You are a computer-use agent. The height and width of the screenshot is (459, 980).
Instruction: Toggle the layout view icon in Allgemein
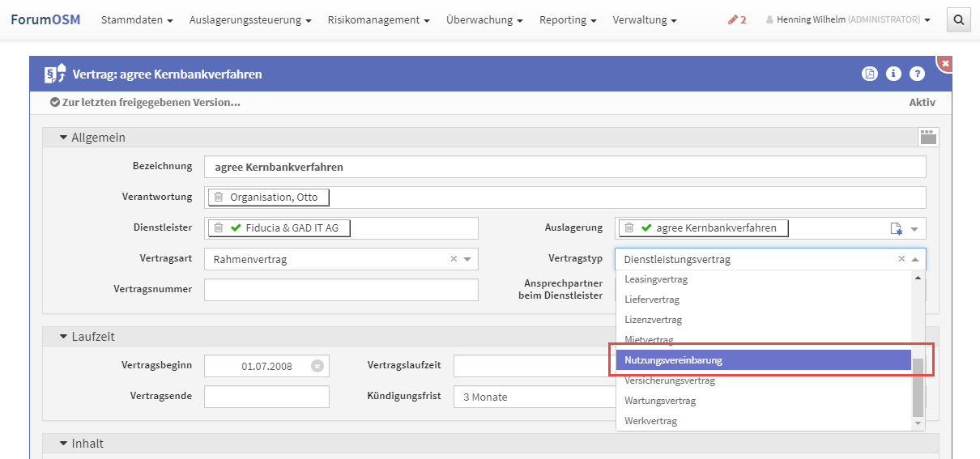928,137
